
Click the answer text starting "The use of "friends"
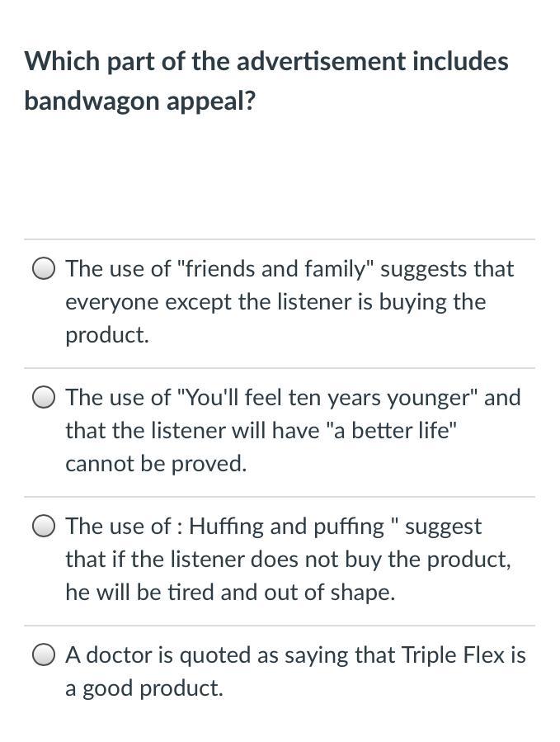(289, 269)
